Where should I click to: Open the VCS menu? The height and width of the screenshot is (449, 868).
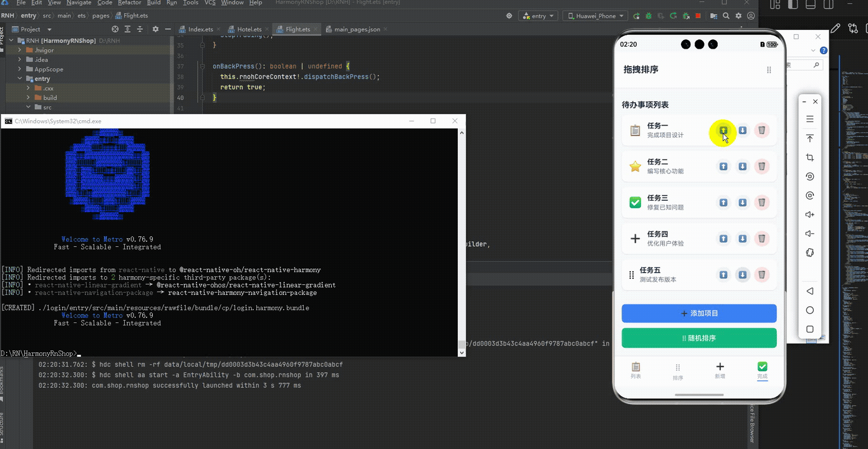[210, 3]
